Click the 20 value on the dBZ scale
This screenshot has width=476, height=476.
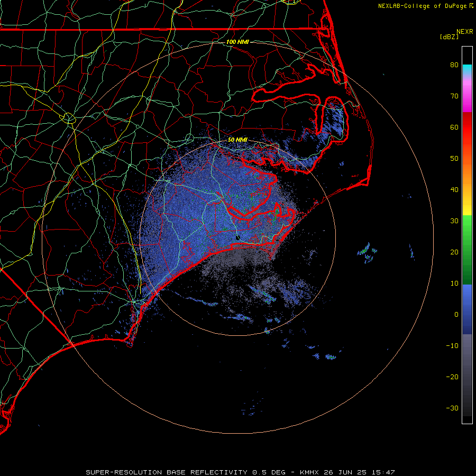point(454,252)
